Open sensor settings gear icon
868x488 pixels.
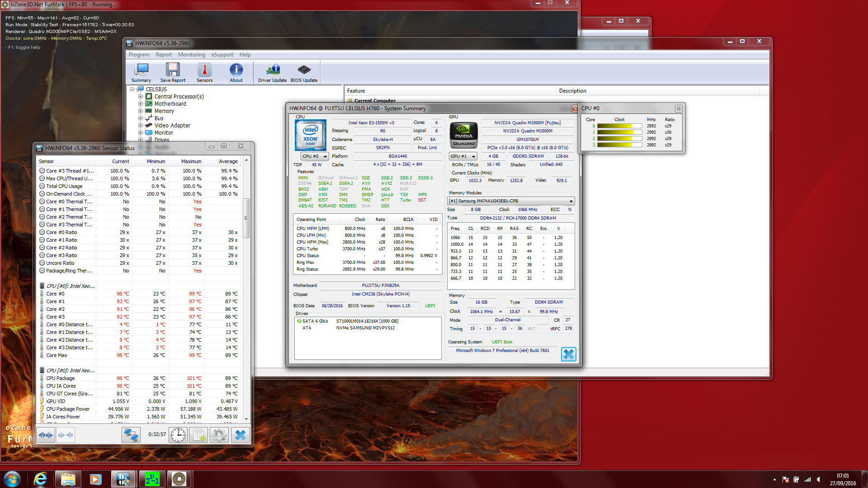coord(219,435)
